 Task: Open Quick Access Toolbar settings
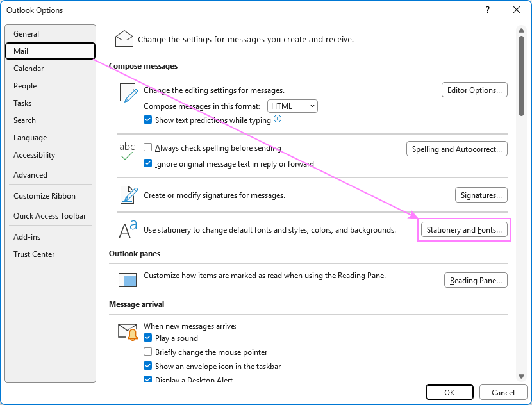click(50, 216)
